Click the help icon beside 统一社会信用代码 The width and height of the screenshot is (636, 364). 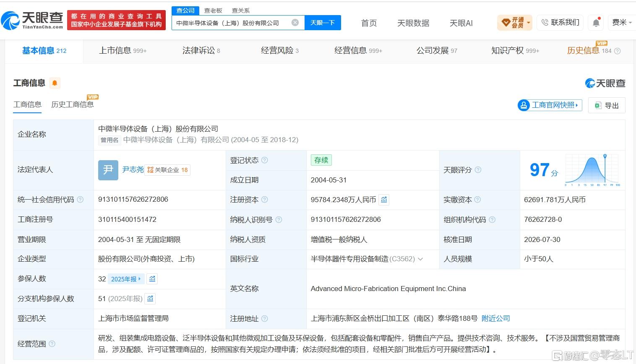click(x=80, y=200)
